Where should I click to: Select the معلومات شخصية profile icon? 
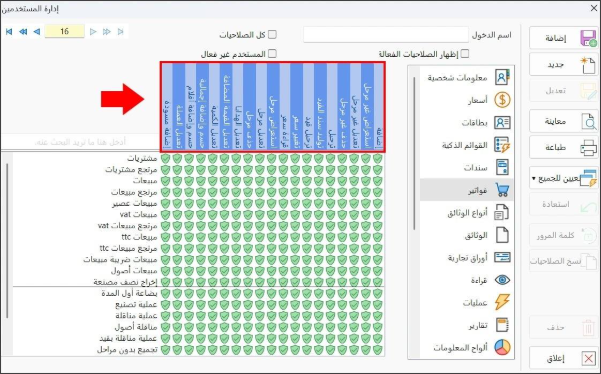coord(502,77)
